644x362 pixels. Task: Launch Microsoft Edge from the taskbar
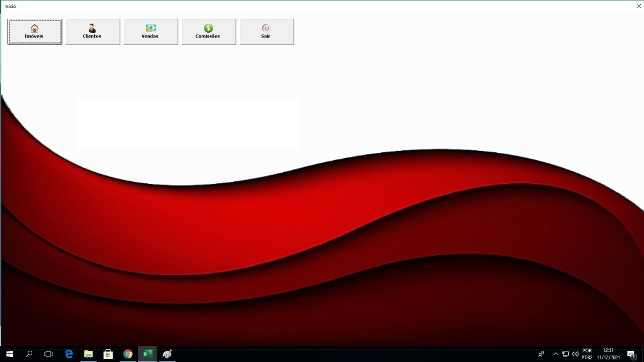click(x=69, y=354)
